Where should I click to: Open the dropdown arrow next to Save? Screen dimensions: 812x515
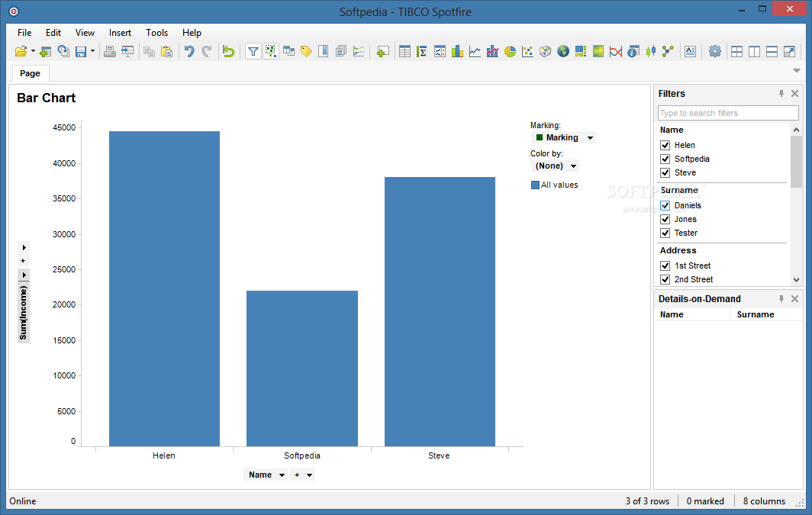92,50
